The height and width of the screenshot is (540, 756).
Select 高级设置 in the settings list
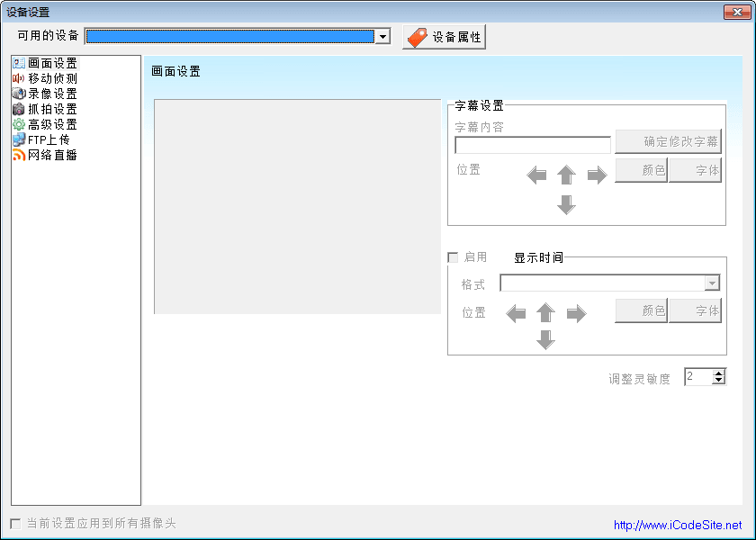52,124
